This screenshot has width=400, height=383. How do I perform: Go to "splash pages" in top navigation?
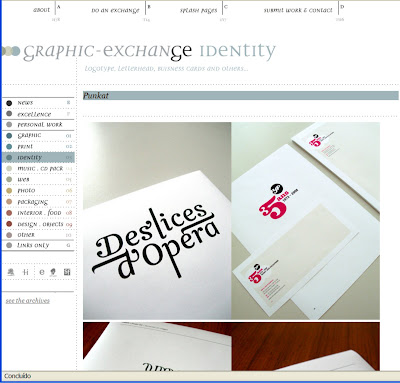click(198, 10)
